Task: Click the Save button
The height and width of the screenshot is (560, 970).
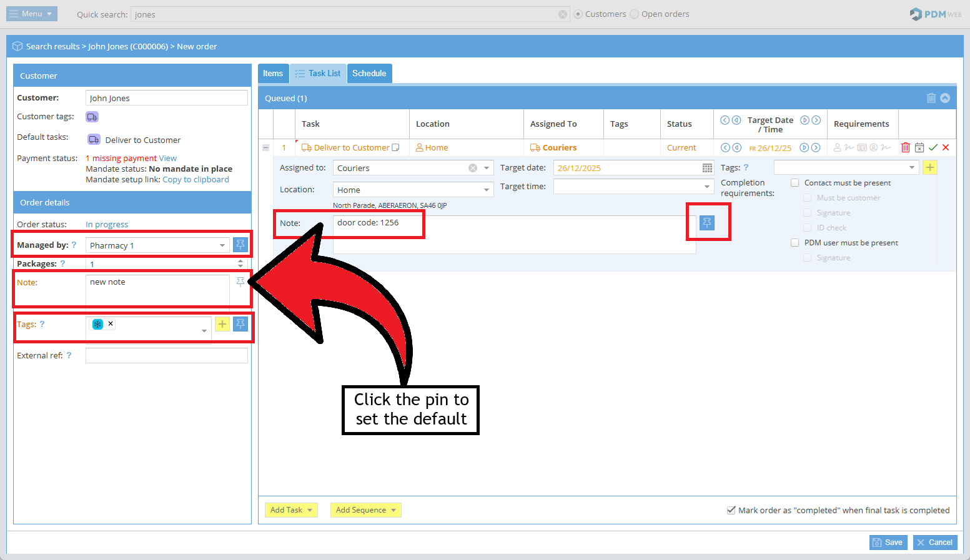Action: coord(888,543)
